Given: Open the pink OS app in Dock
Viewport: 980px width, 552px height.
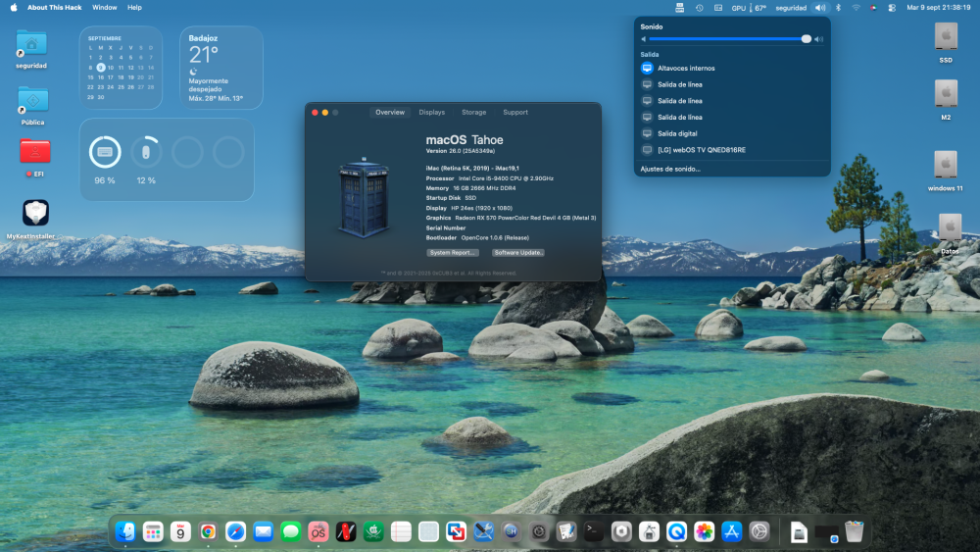Looking at the screenshot, I should [318, 531].
